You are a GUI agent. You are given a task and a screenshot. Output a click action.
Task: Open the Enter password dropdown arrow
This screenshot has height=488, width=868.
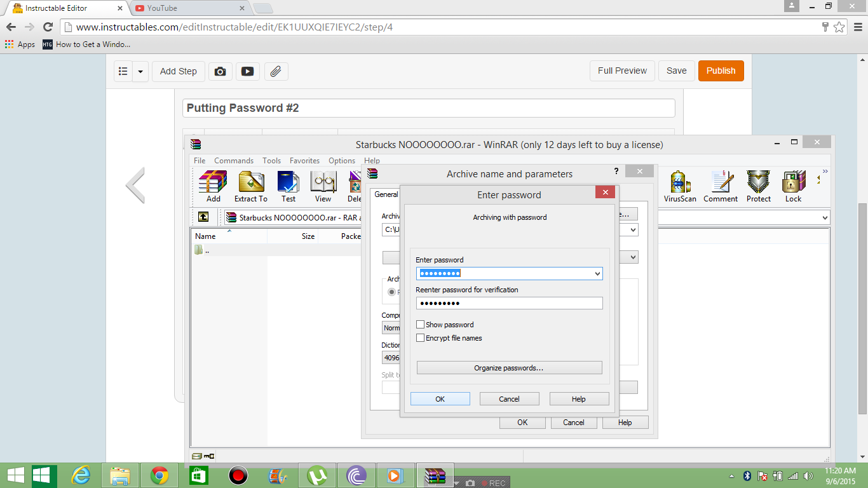click(597, 273)
